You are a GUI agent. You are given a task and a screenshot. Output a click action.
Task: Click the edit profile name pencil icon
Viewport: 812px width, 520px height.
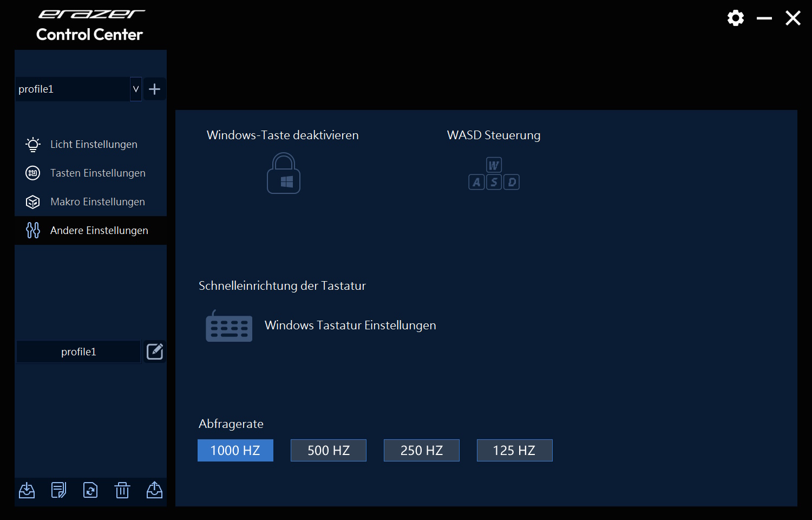point(155,352)
